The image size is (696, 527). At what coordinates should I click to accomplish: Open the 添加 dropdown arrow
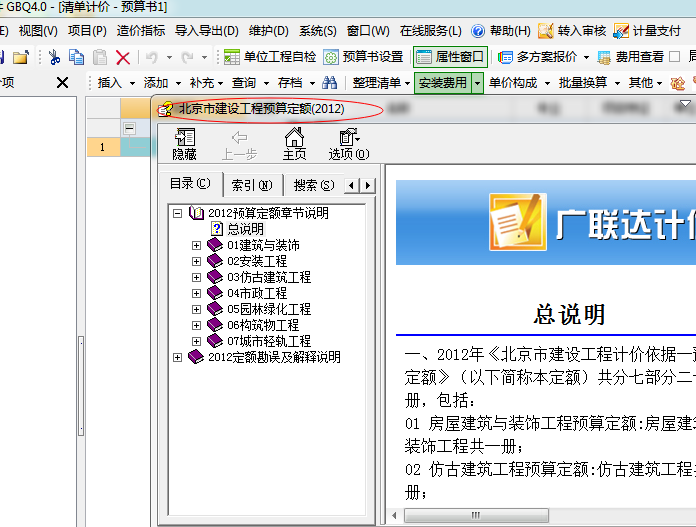pyautogui.click(x=178, y=83)
